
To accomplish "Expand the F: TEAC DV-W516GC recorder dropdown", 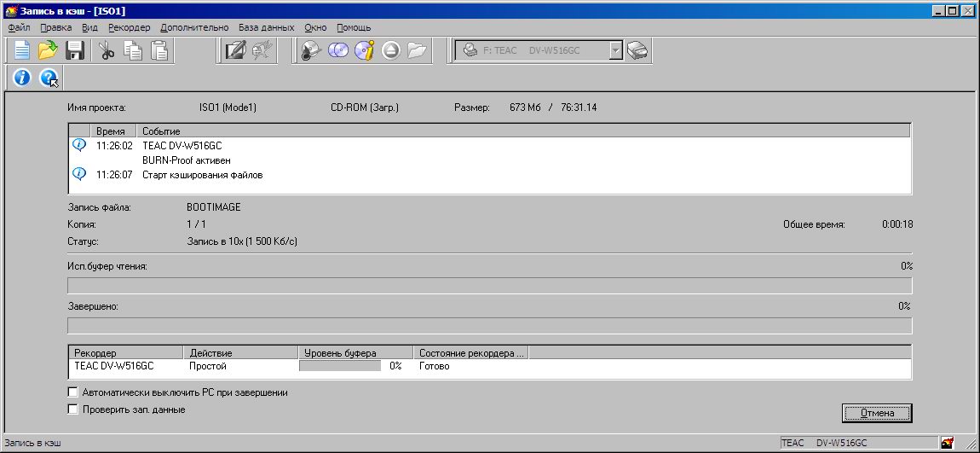I will (616, 50).
